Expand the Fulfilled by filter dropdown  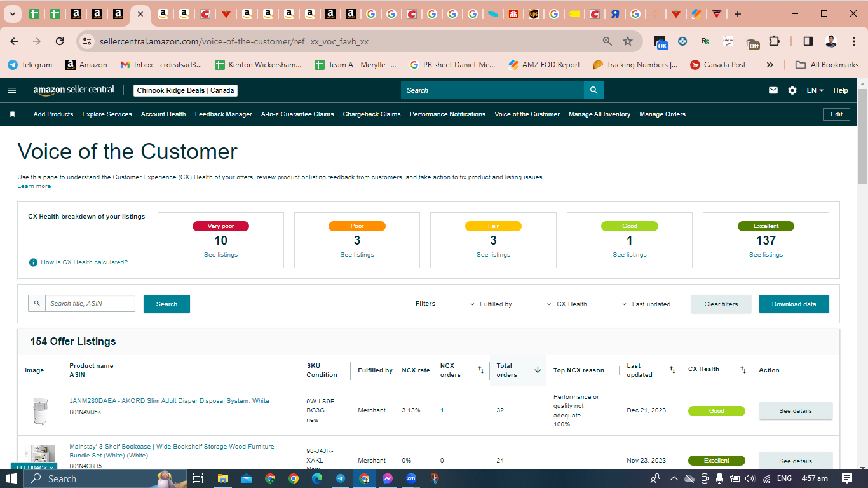(491, 304)
